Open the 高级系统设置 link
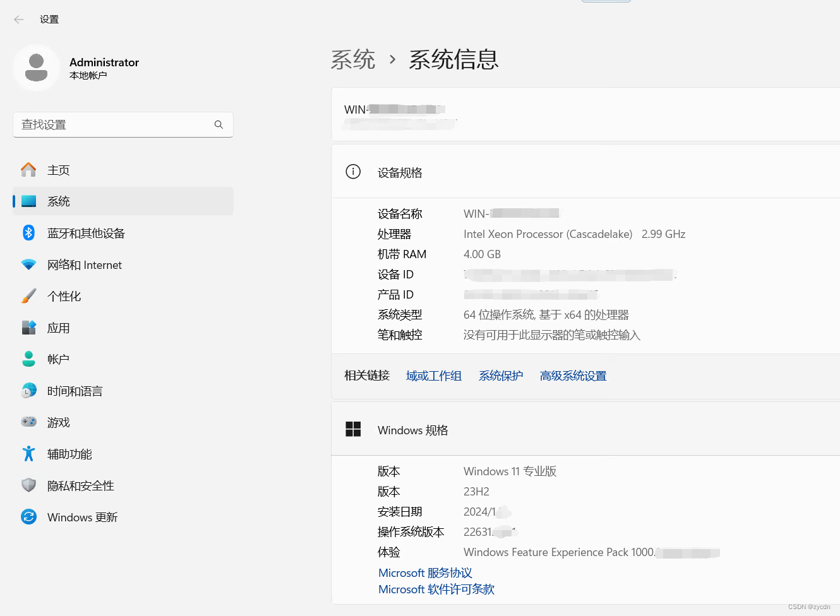The height and width of the screenshot is (616, 840). coord(573,376)
